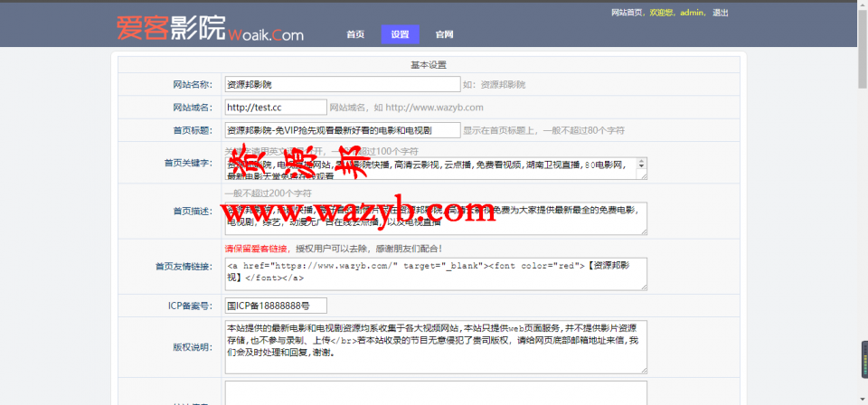Open the 官网 navigation tab
The height and width of the screenshot is (405, 868).
(445, 34)
